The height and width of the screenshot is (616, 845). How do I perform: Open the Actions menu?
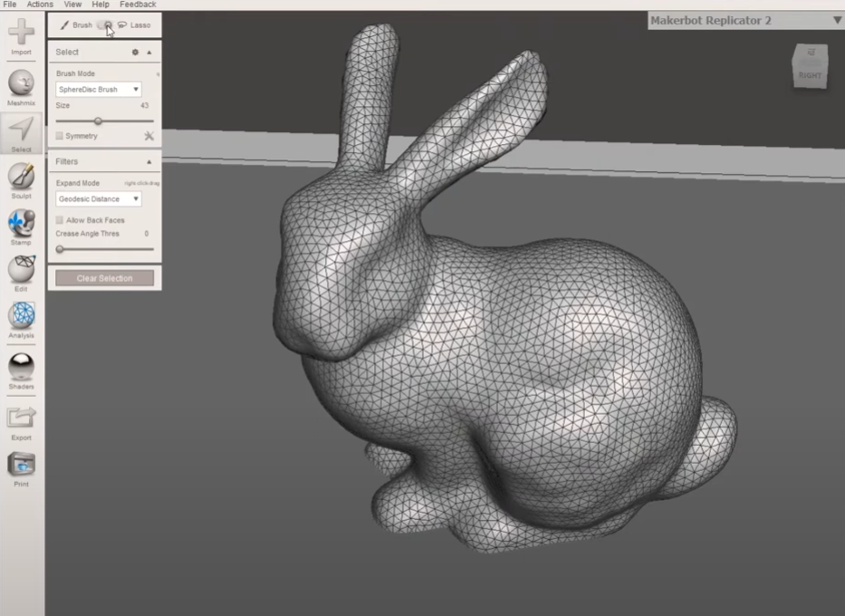pos(40,5)
